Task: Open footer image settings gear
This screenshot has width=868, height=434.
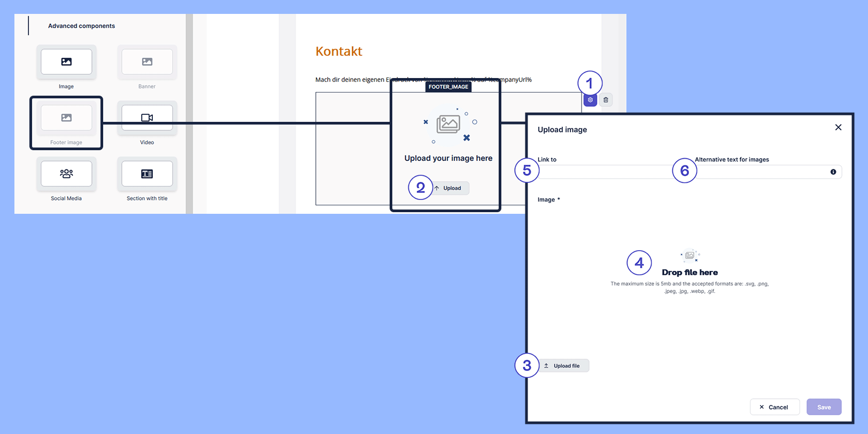Action: click(x=590, y=100)
